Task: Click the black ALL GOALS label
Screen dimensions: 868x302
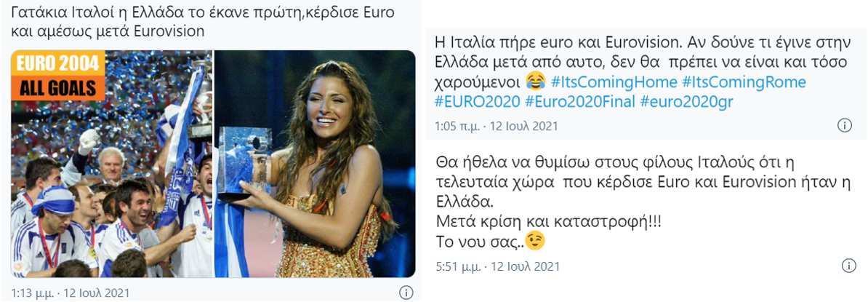Action: coord(59,89)
